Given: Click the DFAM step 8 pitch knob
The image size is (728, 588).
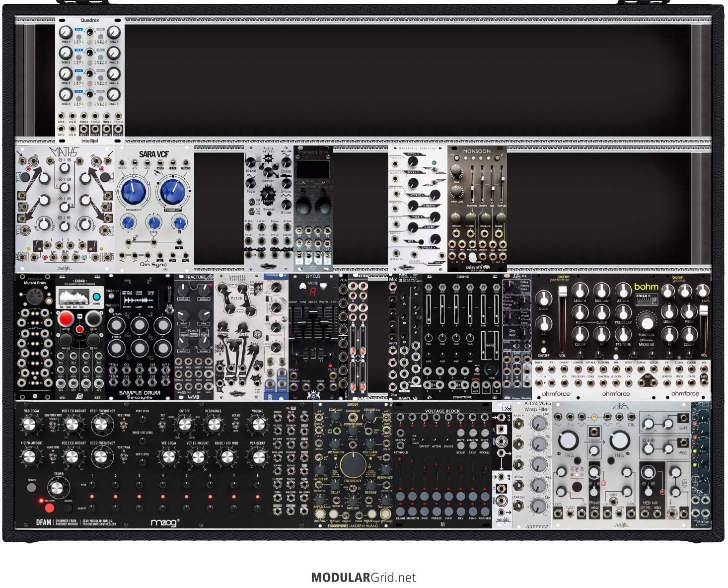Looking at the screenshot, I should coord(258,484).
